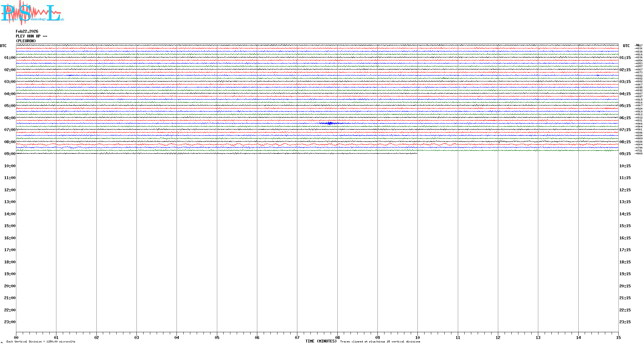Select the 15:00 hour label on left axis

pos(10,226)
